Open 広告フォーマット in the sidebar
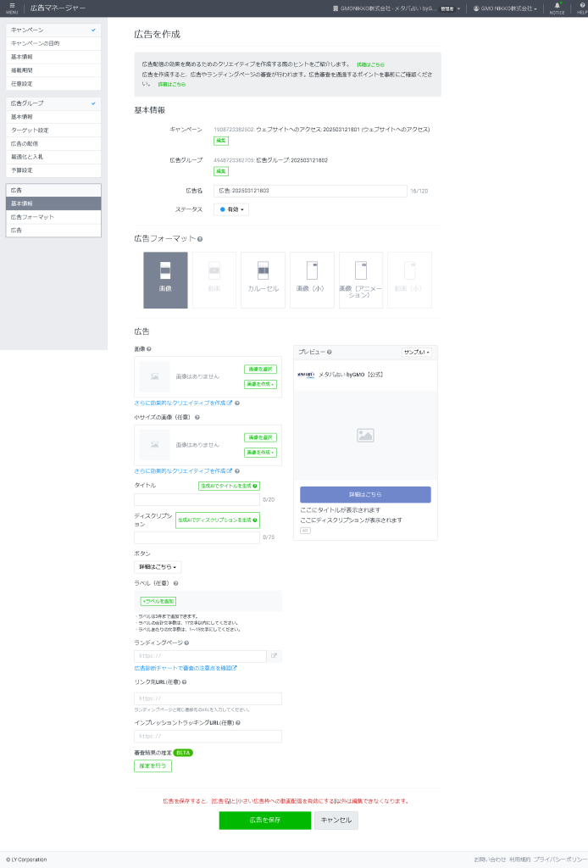The height and width of the screenshot is (868, 588). point(32,217)
